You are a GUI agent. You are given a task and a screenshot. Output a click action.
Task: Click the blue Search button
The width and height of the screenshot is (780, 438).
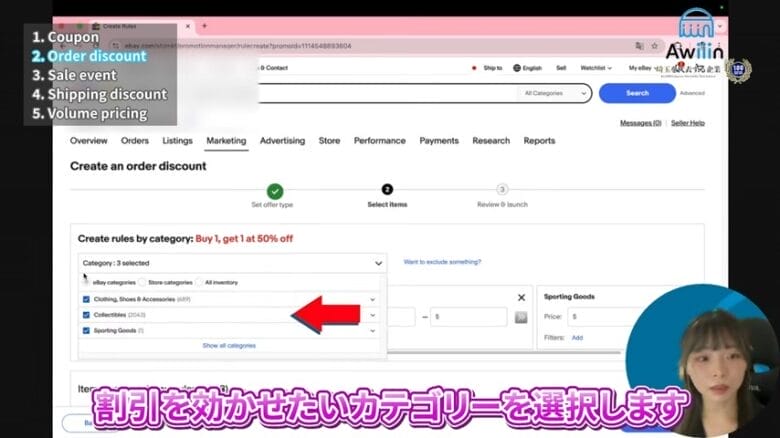637,93
